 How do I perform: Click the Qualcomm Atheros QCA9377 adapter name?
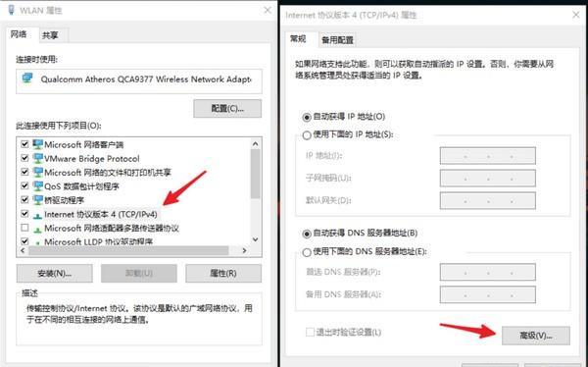pyautogui.click(x=146, y=79)
